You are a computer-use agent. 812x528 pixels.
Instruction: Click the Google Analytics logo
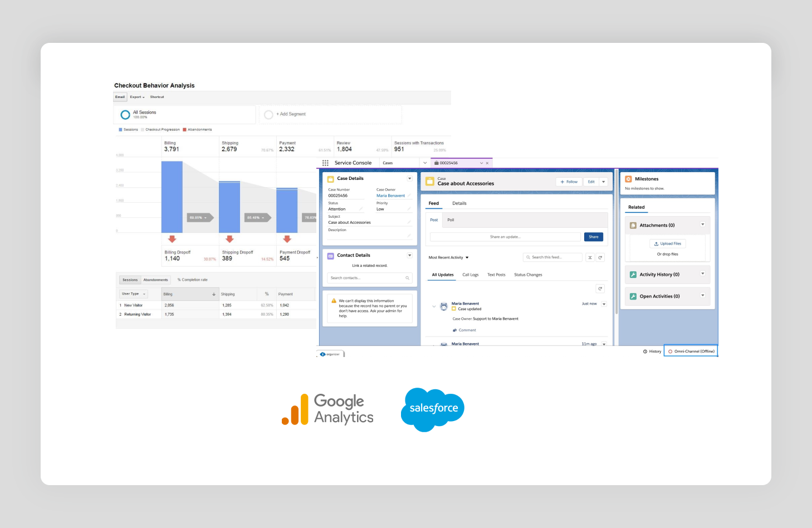[327, 410]
